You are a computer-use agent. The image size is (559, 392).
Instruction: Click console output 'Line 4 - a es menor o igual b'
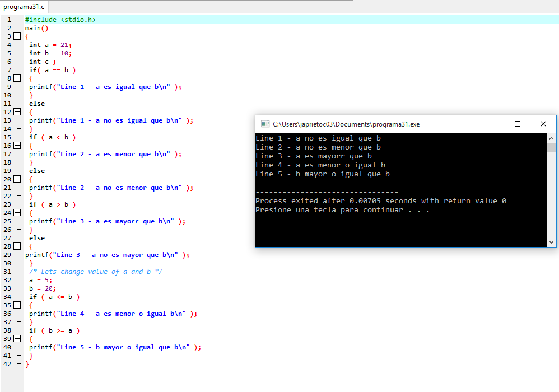pos(320,165)
